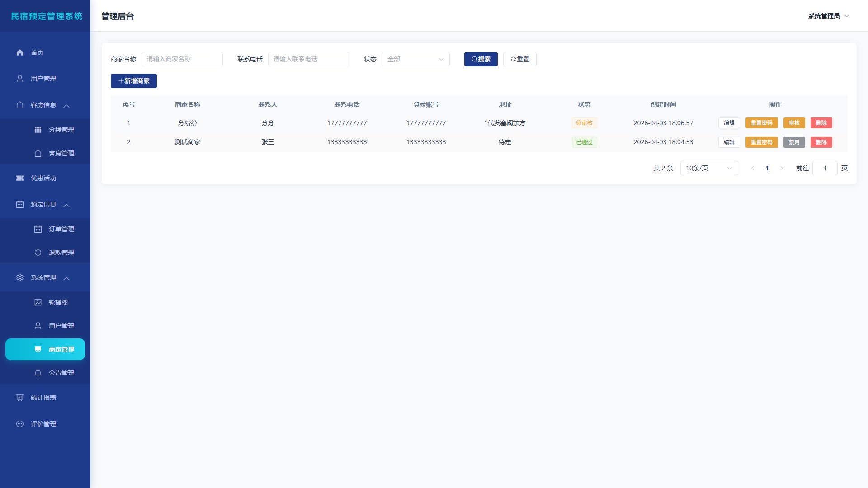The width and height of the screenshot is (868, 488).
Task: Click the chart board icon beside 统计报表
Action: point(20,398)
